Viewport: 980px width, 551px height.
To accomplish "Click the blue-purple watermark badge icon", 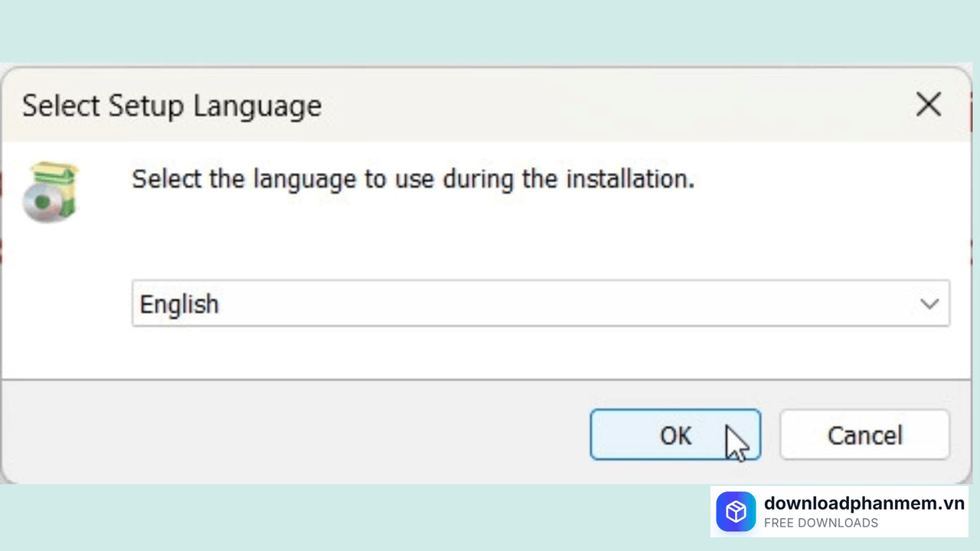I will [x=736, y=512].
